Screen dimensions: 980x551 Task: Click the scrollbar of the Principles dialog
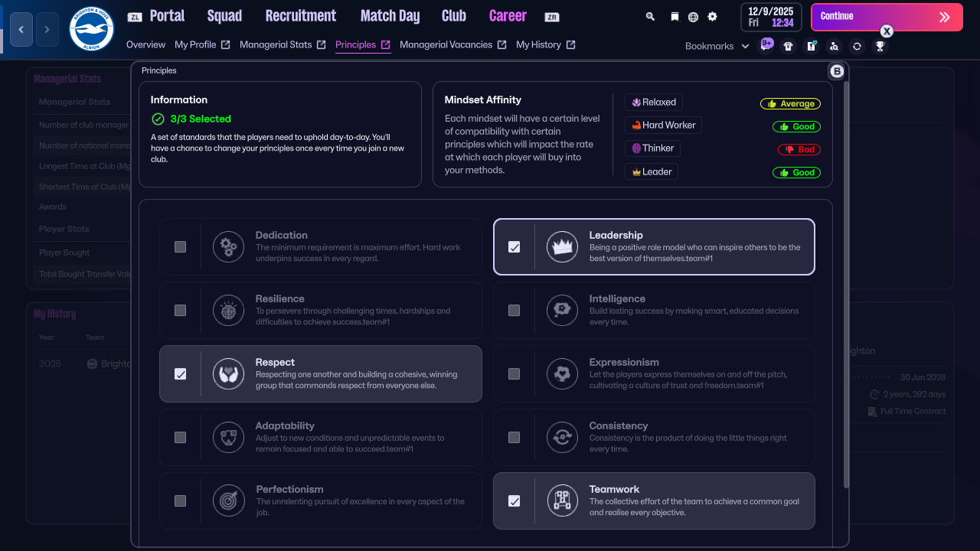(x=847, y=306)
